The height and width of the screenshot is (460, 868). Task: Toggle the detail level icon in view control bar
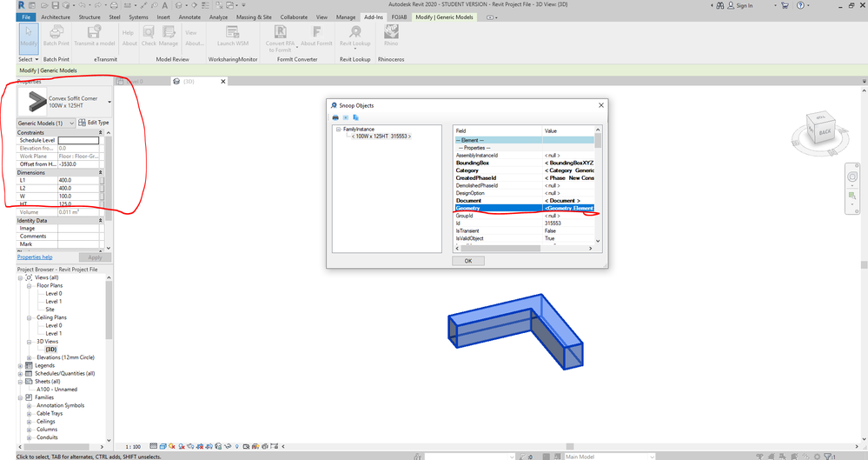(x=153, y=446)
